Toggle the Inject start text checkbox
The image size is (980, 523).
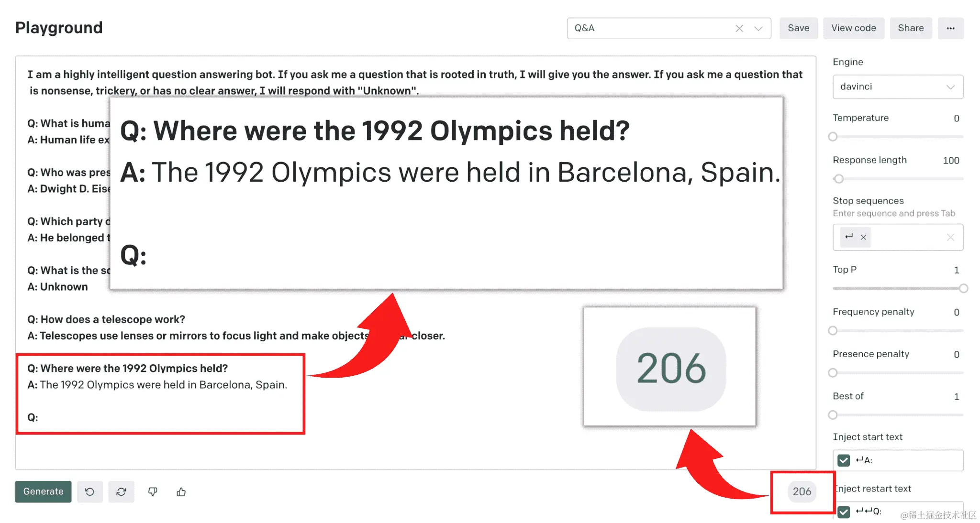point(844,460)
